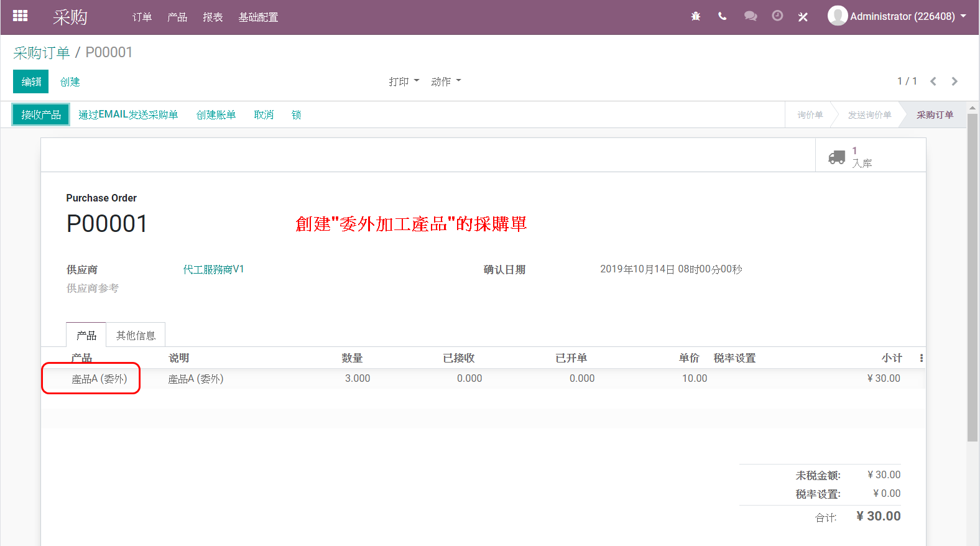Click unit price value 10.00

coord(695,378)
